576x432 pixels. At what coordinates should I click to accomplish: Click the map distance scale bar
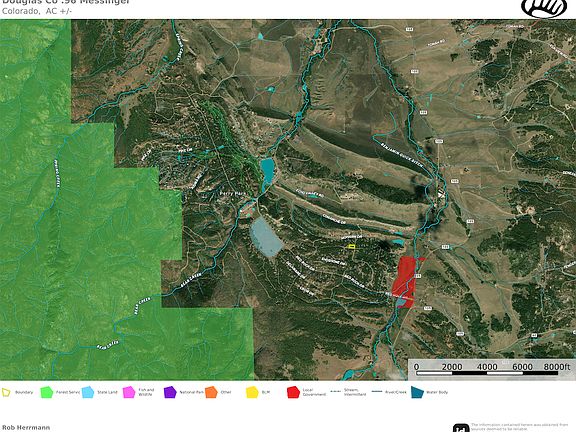pos(487,373)
